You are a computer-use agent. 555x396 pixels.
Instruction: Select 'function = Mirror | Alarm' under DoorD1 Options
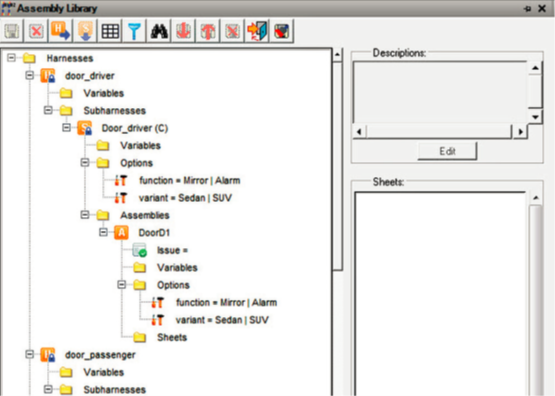pos(227,303)
